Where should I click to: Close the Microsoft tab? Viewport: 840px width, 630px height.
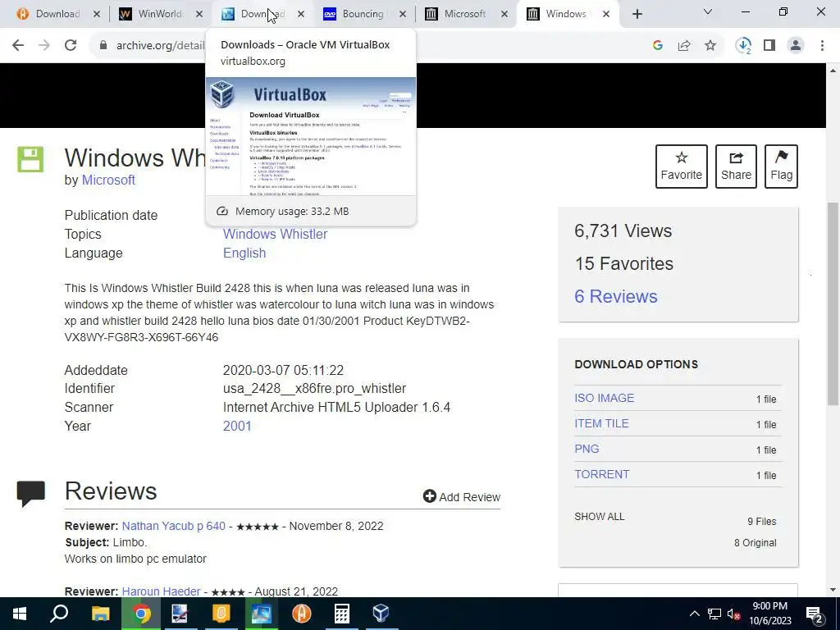click(x=504, y=15)
